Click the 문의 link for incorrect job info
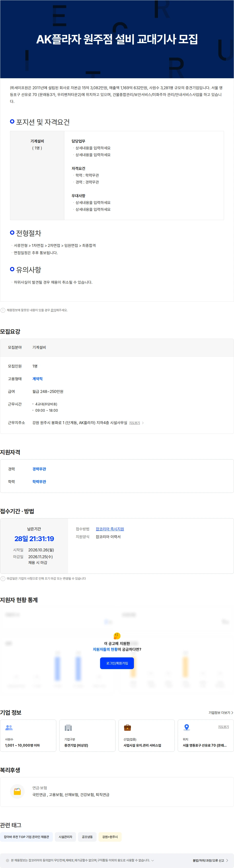This screenshot has width=234, height=868. [53, 310]
